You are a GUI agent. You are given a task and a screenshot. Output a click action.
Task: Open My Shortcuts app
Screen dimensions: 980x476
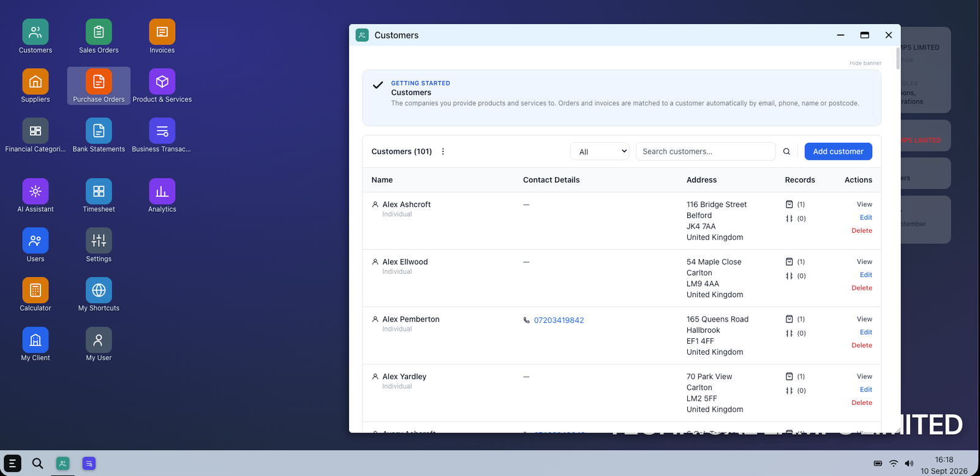coord(99,295)
